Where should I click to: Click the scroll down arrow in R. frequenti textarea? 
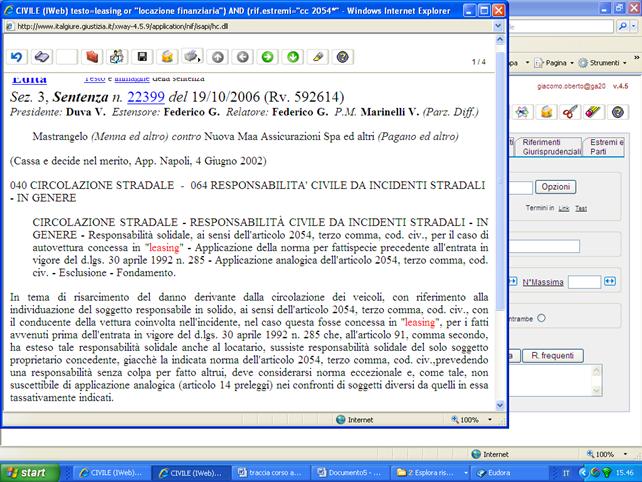(x=597, y=391)
